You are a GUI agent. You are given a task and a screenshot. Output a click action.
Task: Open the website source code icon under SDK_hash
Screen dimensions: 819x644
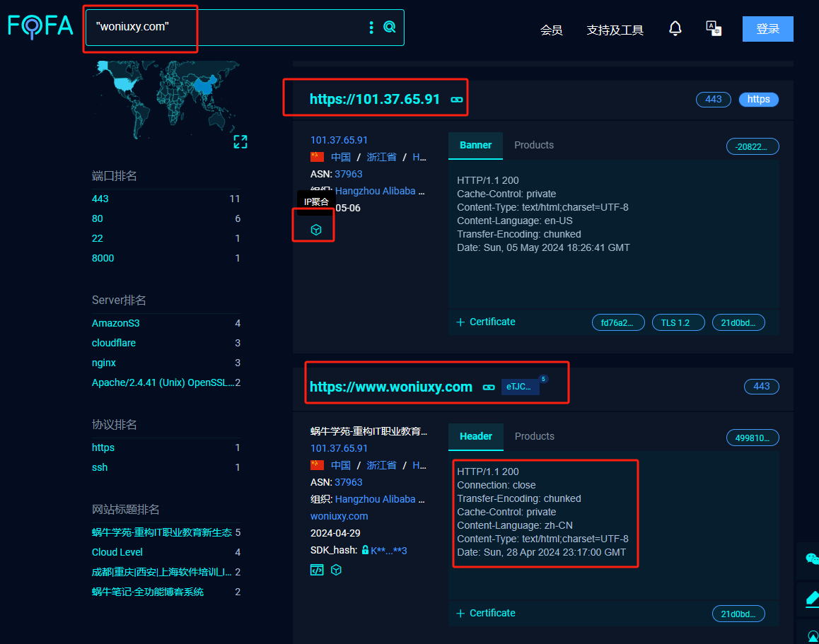point(317,570)
